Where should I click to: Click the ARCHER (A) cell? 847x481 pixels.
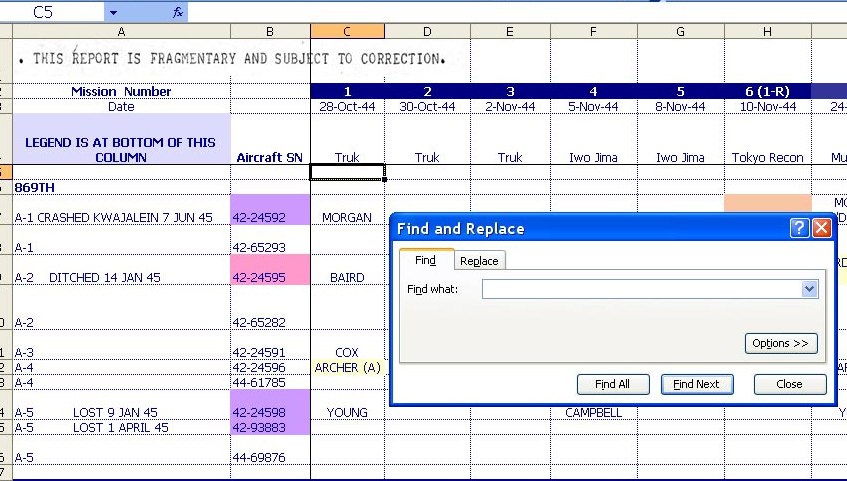pos(347,367)
